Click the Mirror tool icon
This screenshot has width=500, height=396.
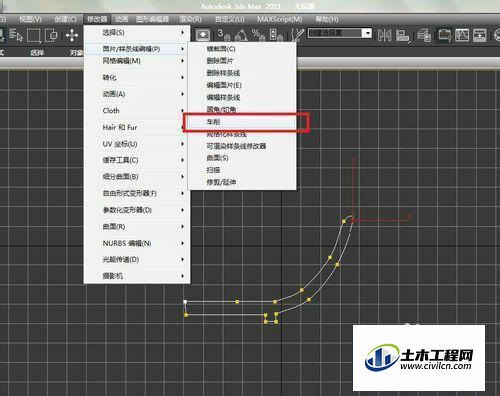tap(385, 35)
